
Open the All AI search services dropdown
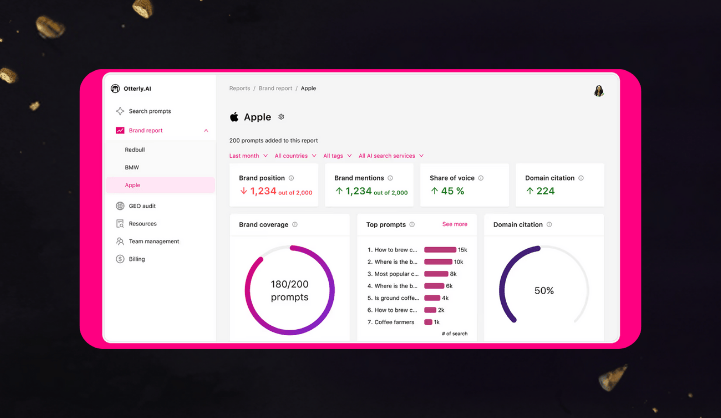pyautogui.click(x=391, y=156)
